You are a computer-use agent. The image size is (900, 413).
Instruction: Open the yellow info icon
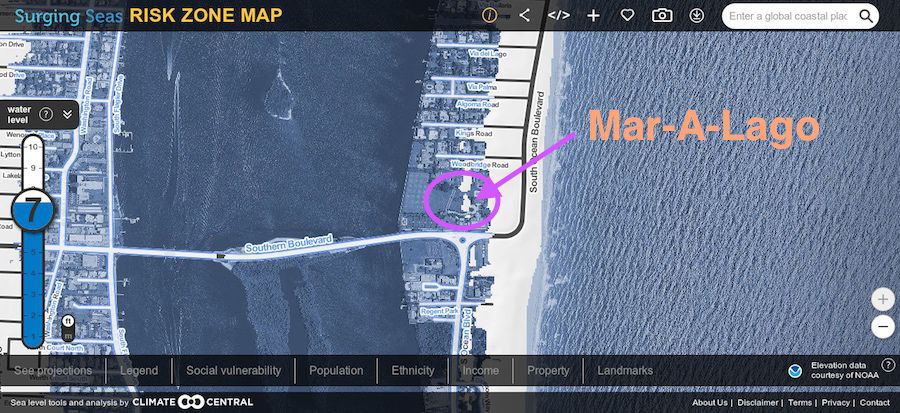(x=490, y=15)
